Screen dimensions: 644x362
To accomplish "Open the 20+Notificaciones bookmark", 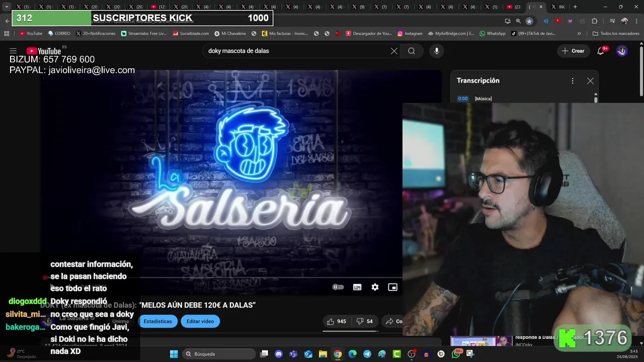I will pos(96,34).
